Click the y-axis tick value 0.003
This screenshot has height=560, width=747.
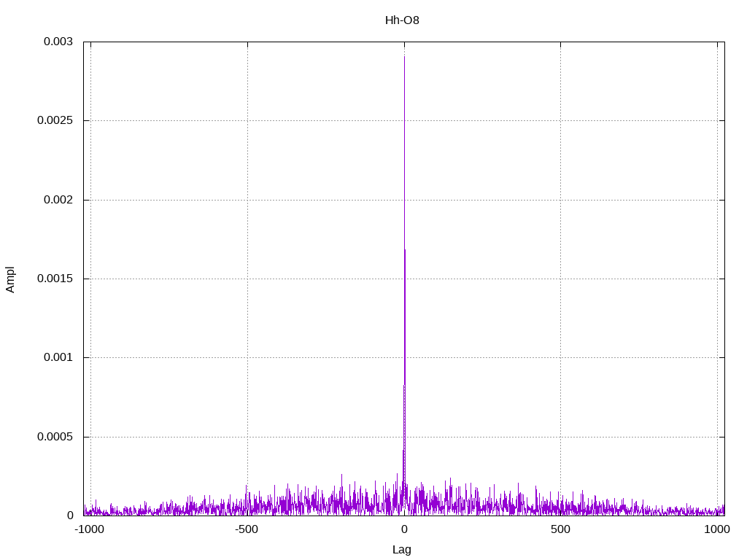coord(58,42)
